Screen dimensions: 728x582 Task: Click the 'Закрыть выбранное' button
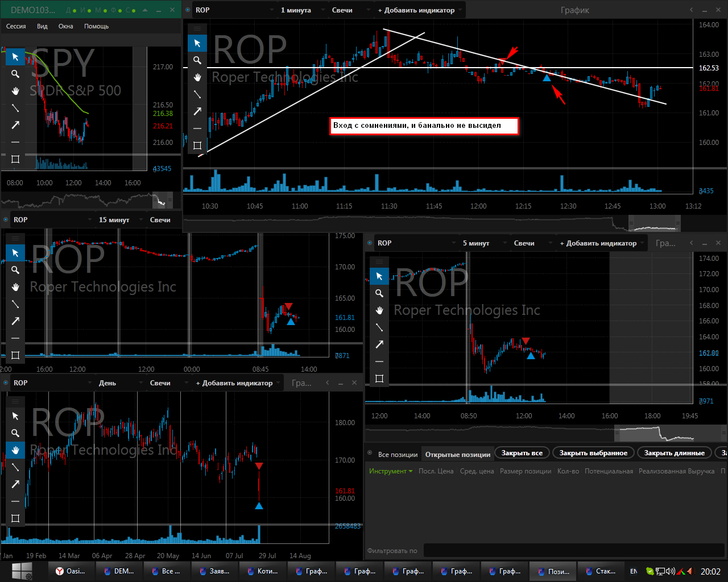coord(593,453)
